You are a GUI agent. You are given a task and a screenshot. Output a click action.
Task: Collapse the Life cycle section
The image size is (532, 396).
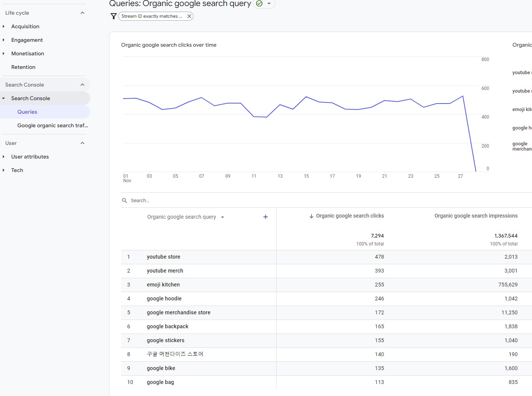click(82, 13)
